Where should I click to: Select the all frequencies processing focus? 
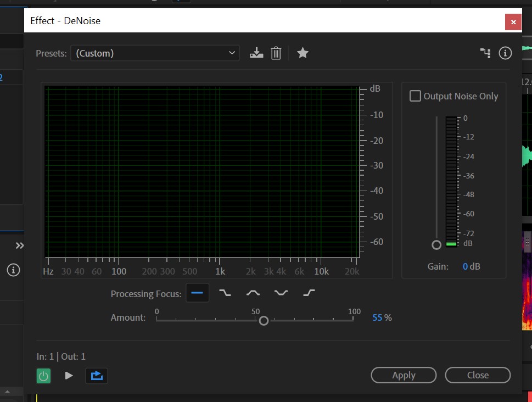click(197, 293)
